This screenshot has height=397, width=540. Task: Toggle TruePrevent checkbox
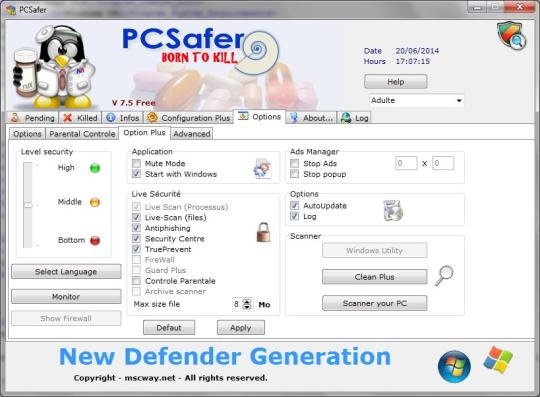tap(136, 249)
